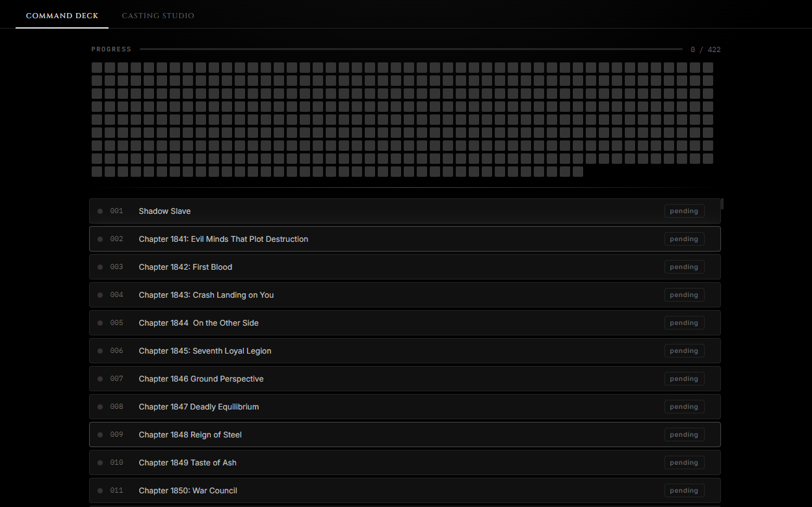812x507 pixels.
Task: Click row number 001
Action: coord(116,211)
